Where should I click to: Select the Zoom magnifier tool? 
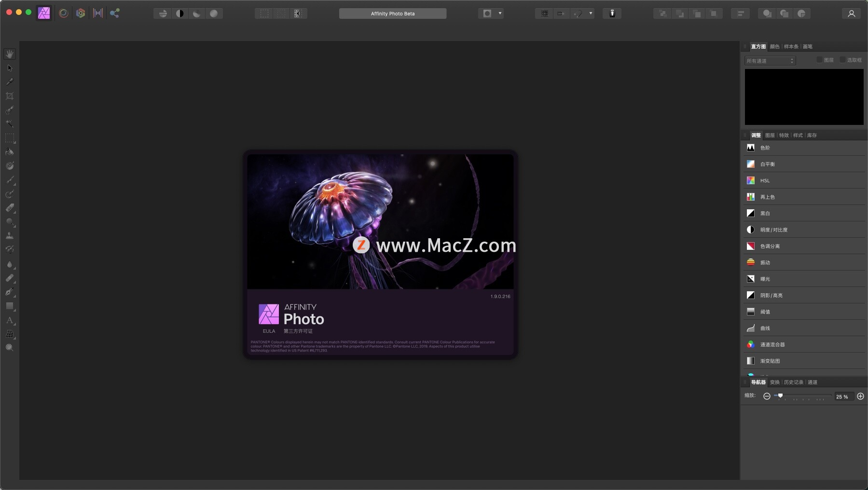click(10, 348)
